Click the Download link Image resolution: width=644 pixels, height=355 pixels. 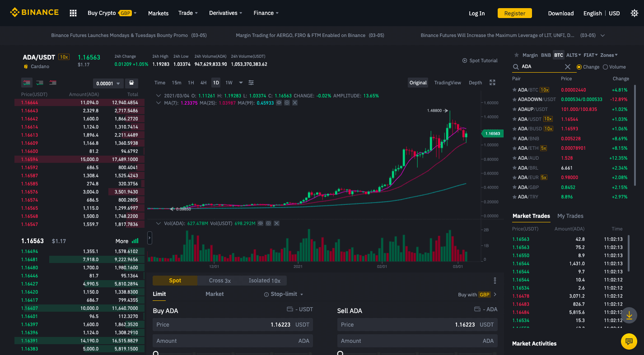561,13
